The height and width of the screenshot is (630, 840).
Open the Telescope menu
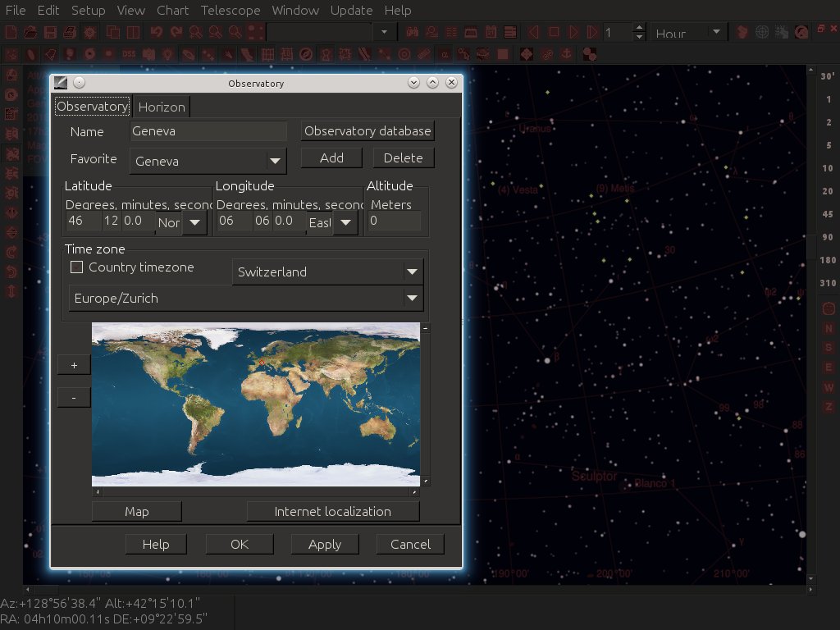(x=231, y=10)
